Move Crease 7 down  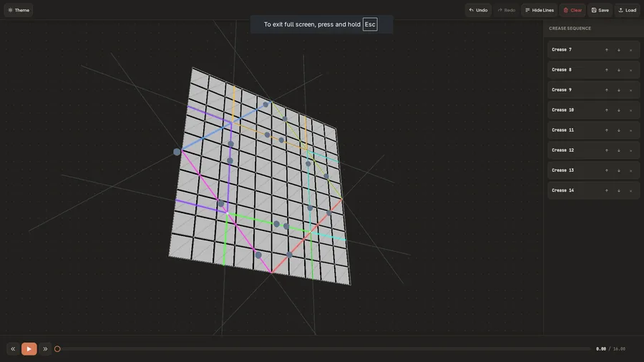point(618,50)
